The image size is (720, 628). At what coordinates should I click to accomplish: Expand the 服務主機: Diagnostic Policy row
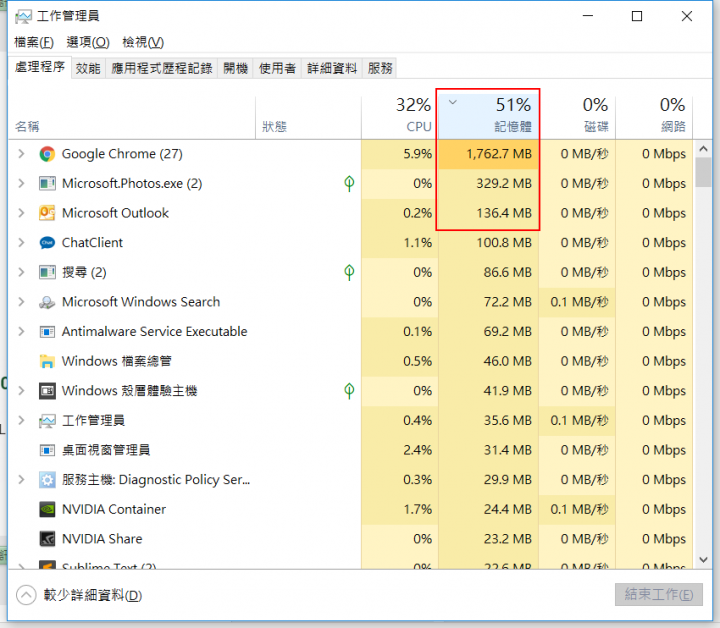click(x=21, y=480)
